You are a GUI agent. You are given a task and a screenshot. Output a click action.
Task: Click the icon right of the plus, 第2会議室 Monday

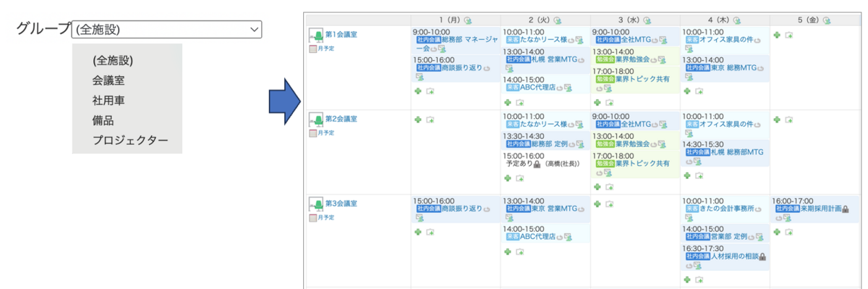[430, 120]
